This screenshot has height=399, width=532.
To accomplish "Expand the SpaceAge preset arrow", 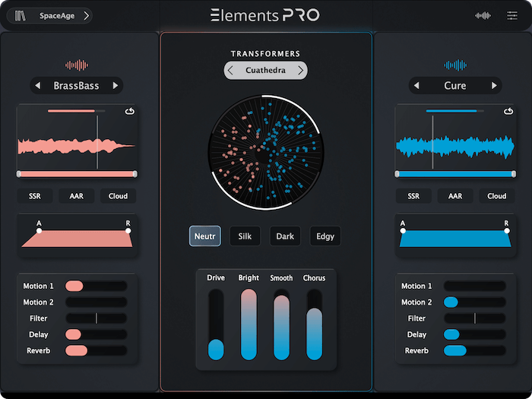I will pos(85,15).
